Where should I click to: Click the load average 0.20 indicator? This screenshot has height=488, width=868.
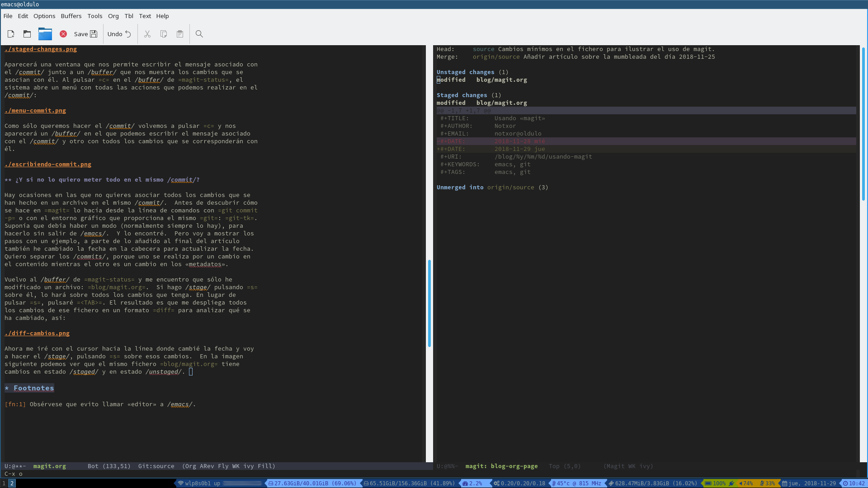tap(519, 483)
